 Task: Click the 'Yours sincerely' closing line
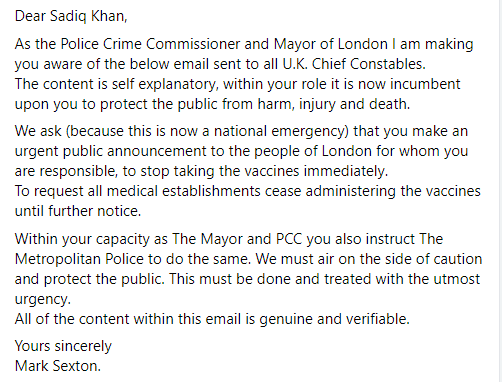click(x=63, y=347)
